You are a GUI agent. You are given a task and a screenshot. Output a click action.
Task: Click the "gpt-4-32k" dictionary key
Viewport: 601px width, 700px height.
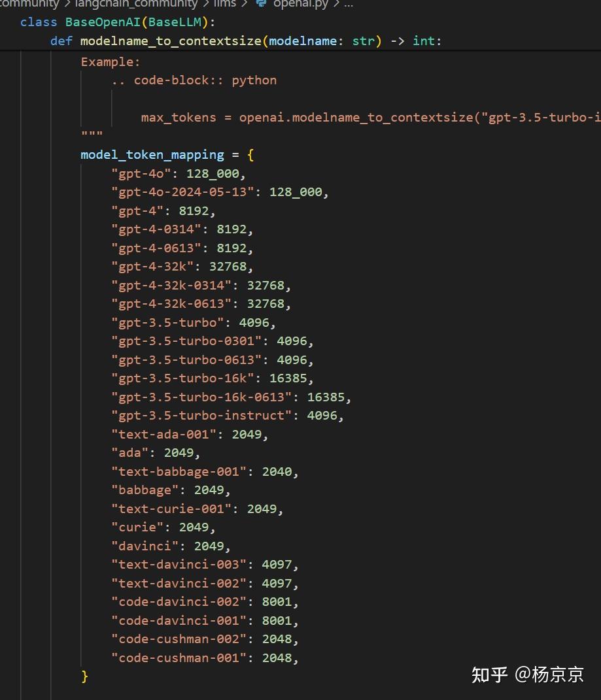(x=156, y=267)
